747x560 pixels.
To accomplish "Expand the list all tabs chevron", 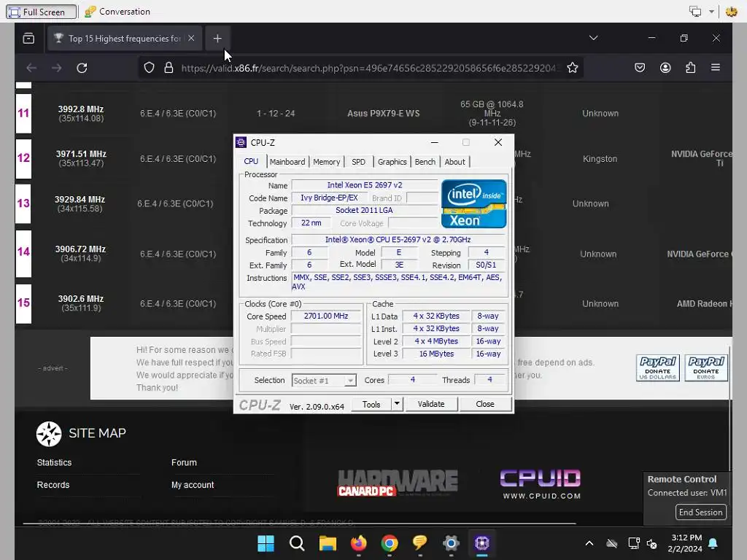I will (x=593, y=38).
